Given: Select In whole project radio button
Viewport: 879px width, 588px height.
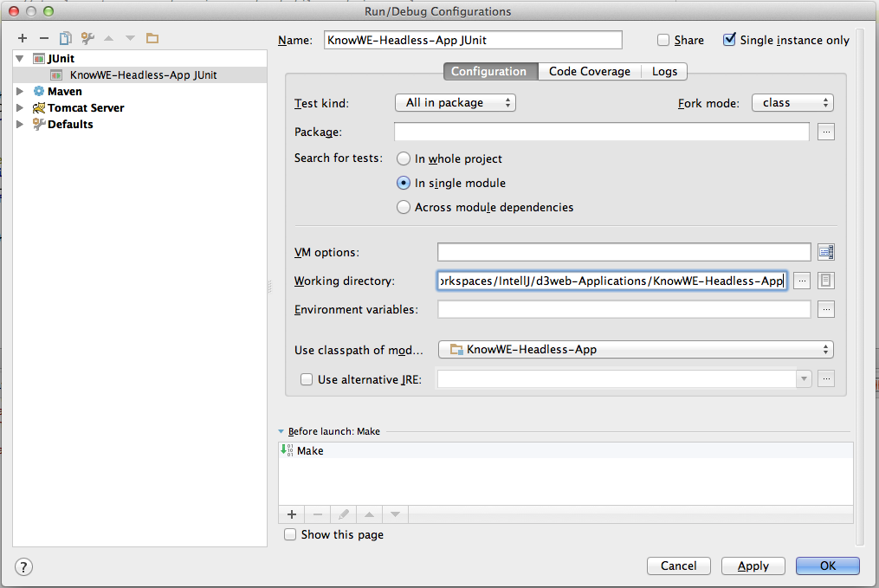Looking at the screenshot, I should point(403,158).
